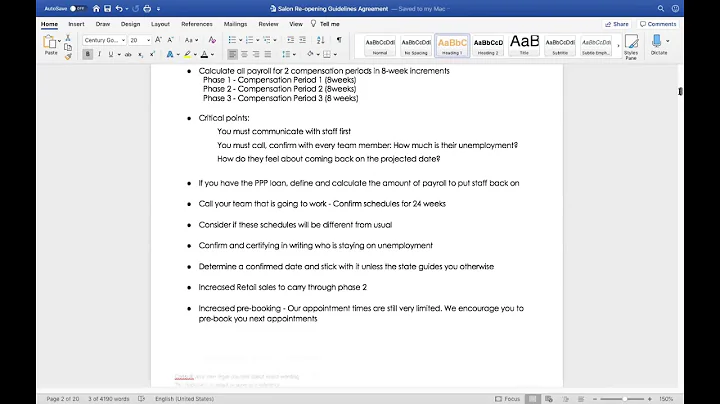720x404 pixels.
Task: Customize the Quick Access Toolbar dropdown
Action: (x=158, y=9)
